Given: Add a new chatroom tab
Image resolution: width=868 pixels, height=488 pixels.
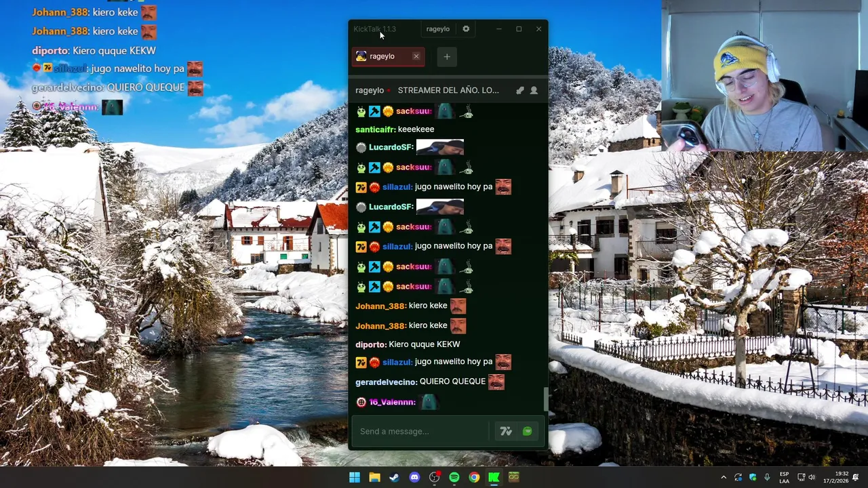Looking at the screenshot, I should pyautogui.click(x=447, y=57).
